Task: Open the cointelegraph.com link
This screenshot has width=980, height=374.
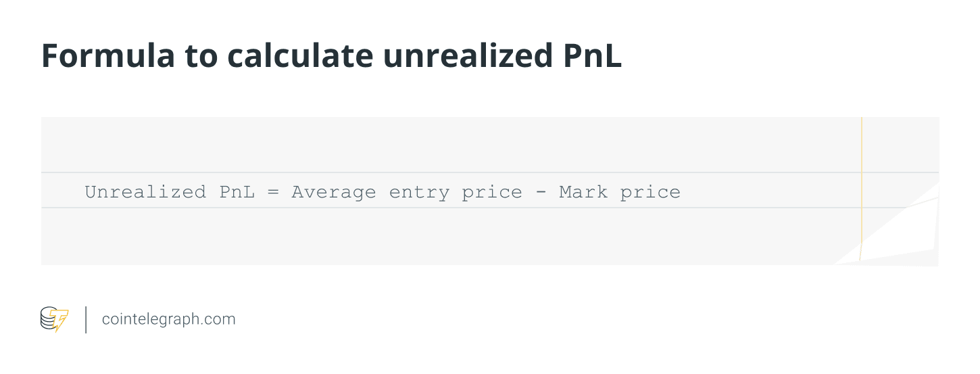Action: 168,319
